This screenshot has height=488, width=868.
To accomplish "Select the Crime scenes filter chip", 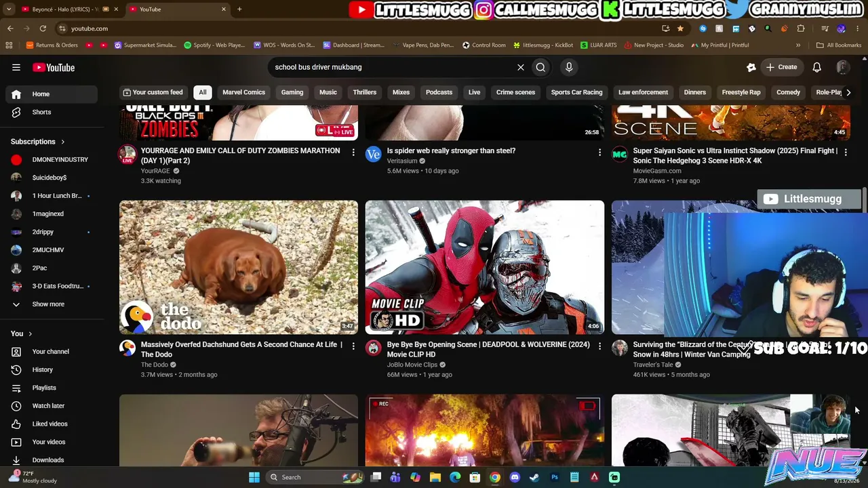I will pos(515,92).
